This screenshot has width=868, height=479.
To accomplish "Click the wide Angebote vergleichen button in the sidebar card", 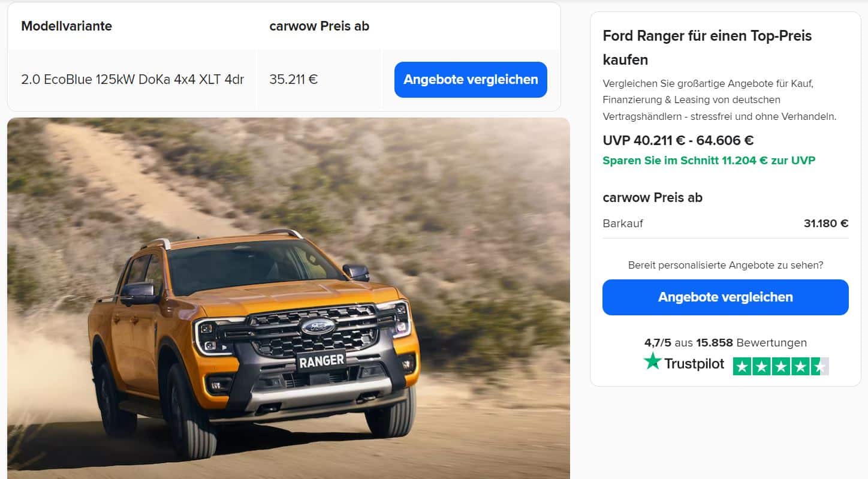I will [725, 297].
